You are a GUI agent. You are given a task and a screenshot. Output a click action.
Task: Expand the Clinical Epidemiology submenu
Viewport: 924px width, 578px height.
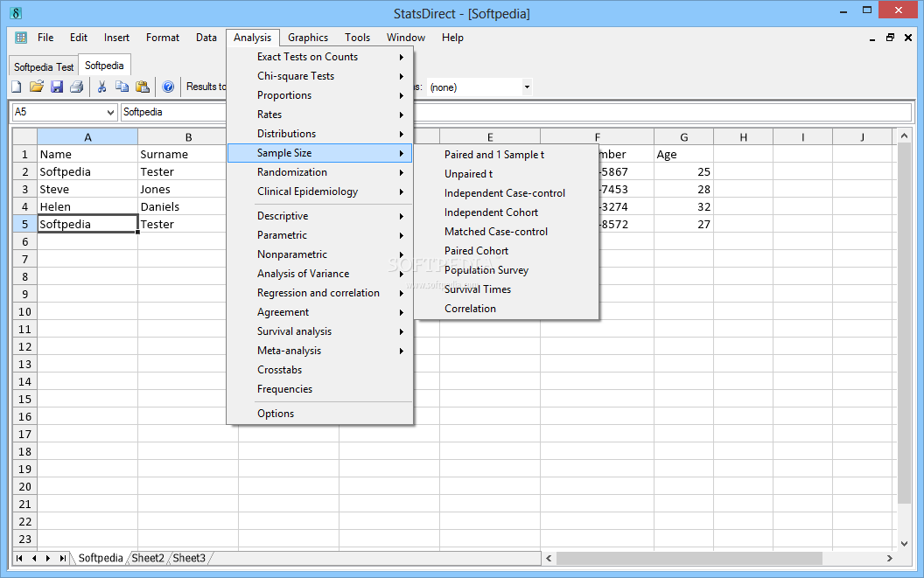(x=320, y=192)
